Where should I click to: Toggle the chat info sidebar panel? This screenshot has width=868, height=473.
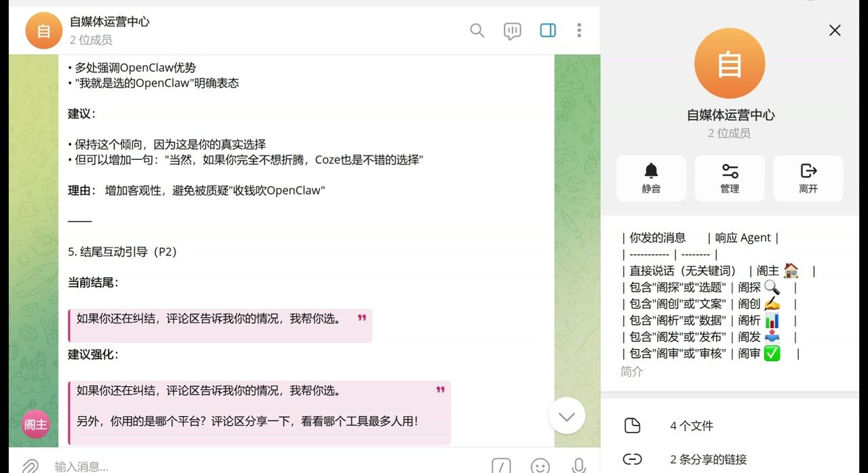[x=547, y=30]
